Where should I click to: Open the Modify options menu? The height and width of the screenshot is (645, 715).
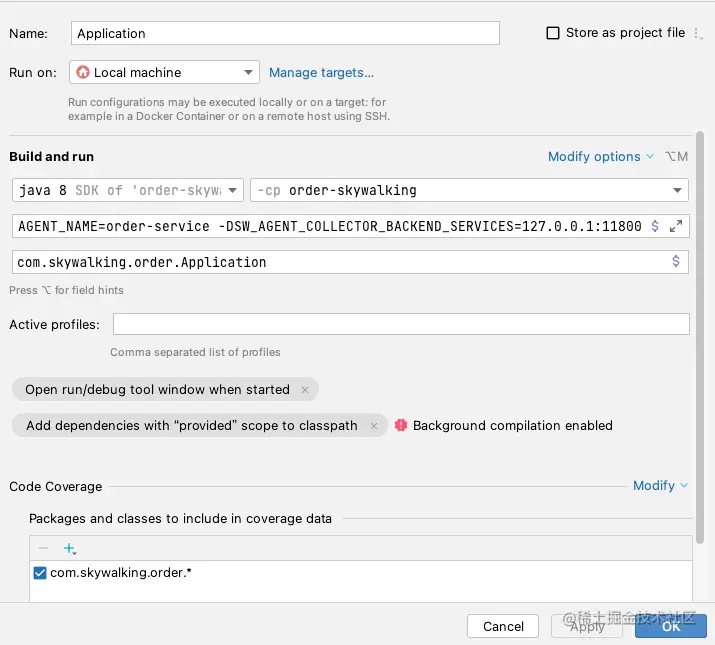click(x=600, y=156)
